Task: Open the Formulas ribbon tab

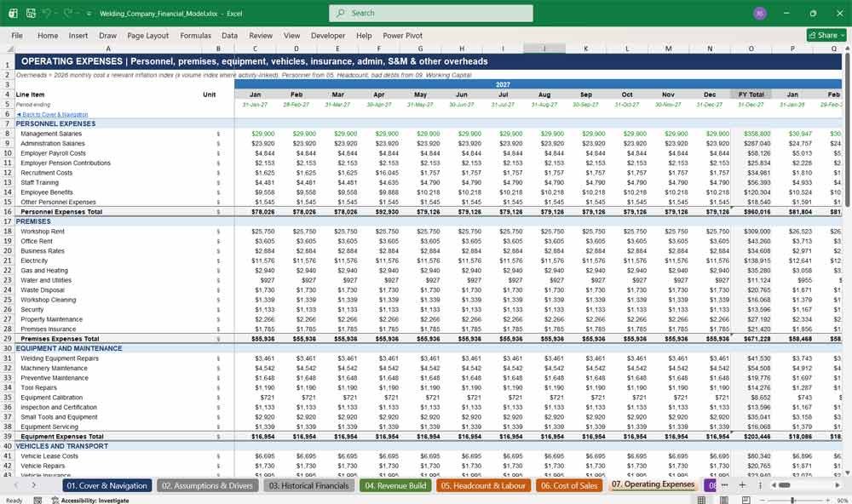Action: [x=196, y=35]
